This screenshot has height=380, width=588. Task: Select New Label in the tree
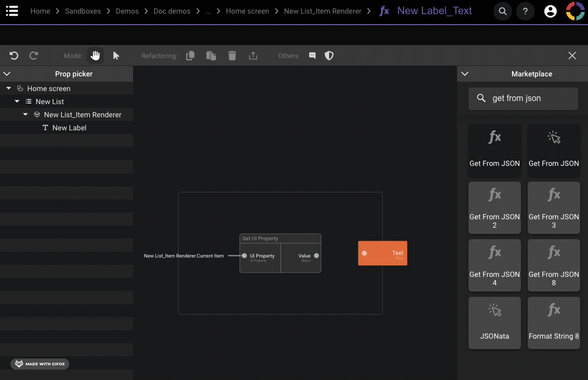click(x=69, y=128)
